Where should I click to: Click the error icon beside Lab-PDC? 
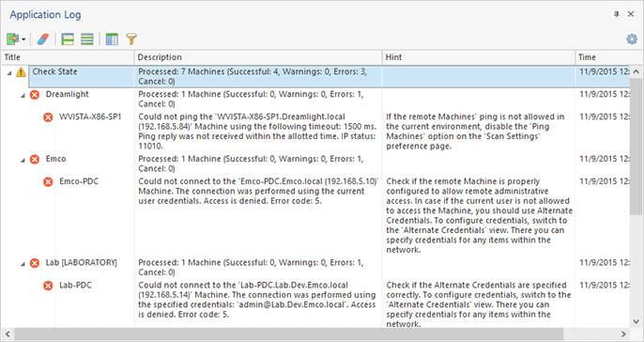point(48,286)
